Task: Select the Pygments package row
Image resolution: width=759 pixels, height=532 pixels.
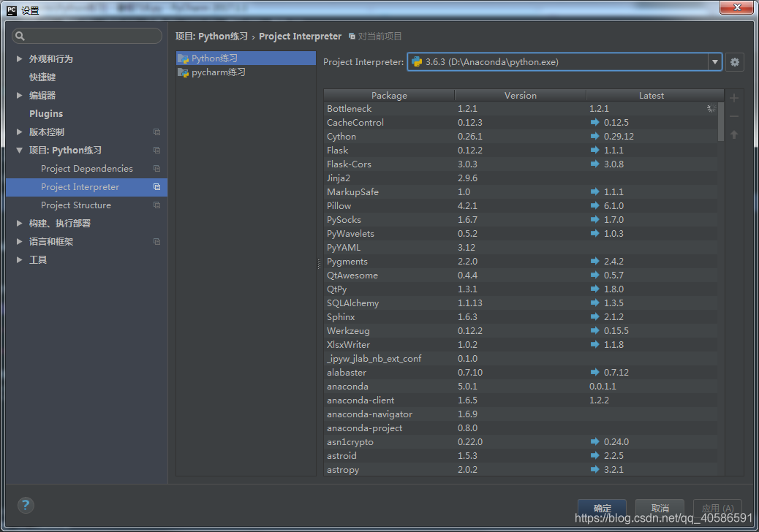Action: click(521, 261)
